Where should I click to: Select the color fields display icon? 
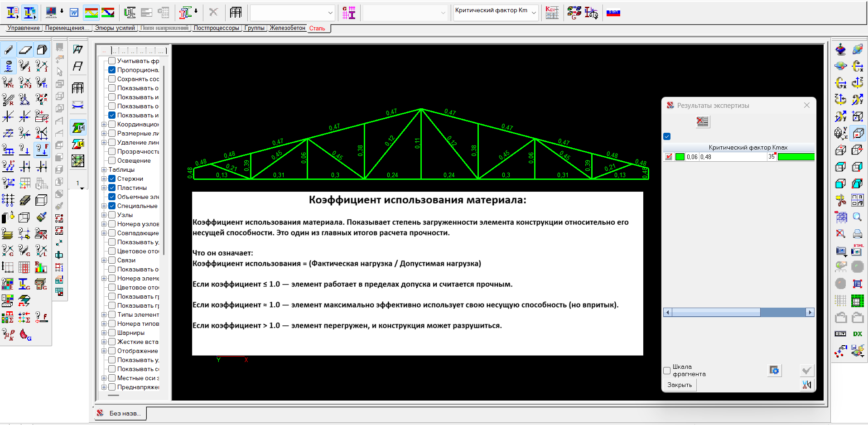91,13
